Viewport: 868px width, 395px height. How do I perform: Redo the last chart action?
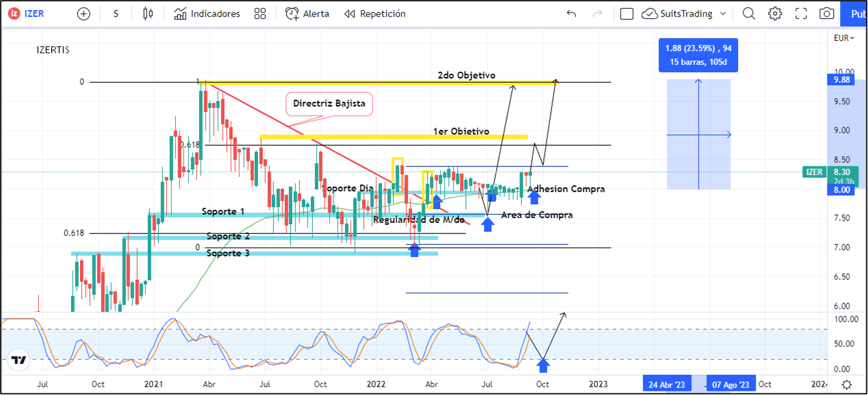tap(597, 14)
